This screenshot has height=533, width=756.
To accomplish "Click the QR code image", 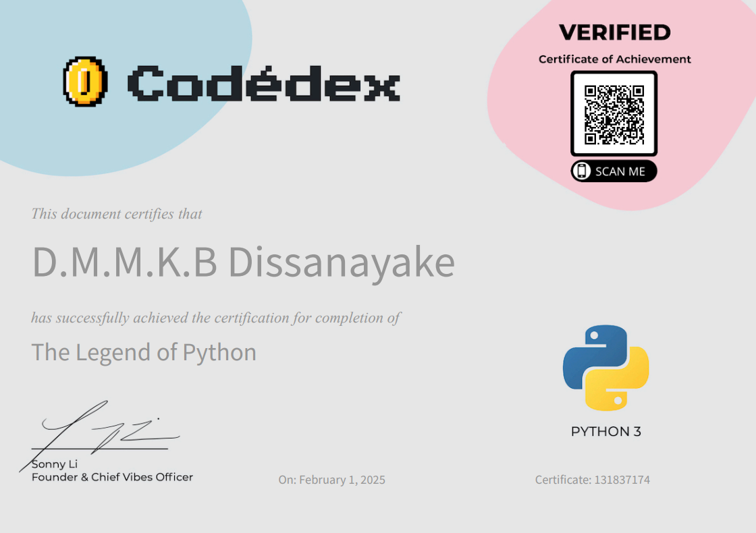I will (x=614, y=113).
